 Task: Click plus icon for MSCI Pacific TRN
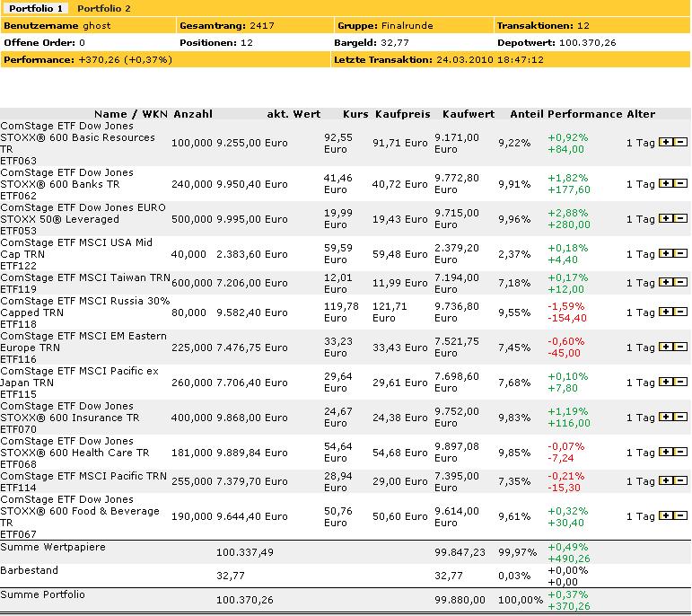coord(666,481)
